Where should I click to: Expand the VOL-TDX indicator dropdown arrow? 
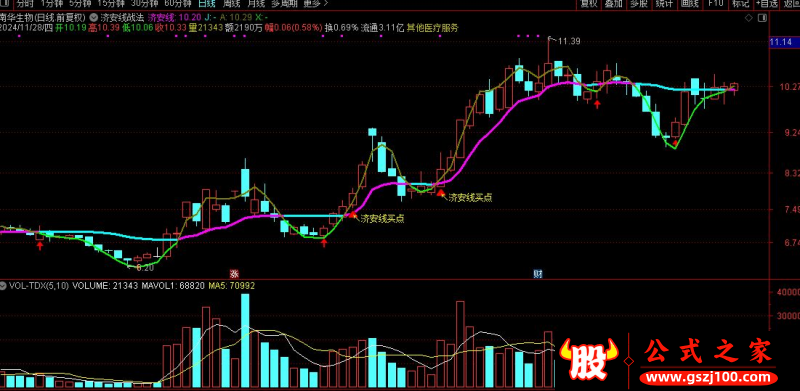4,285
